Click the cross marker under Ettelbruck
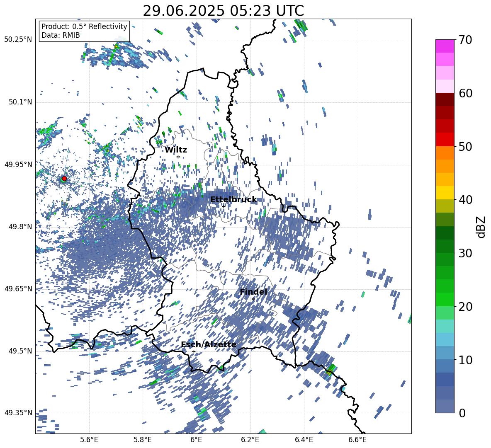Screen dimensions: 491x448 (224, 206)
